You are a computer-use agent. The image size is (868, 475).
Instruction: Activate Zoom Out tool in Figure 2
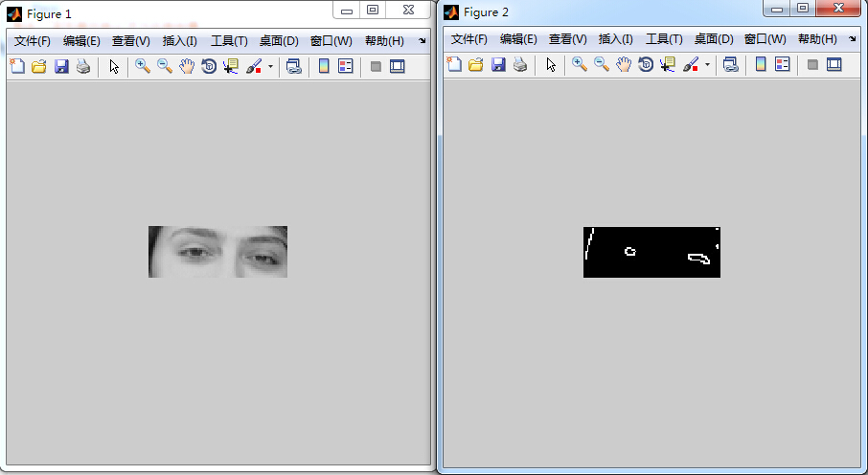tap(602, 64)
